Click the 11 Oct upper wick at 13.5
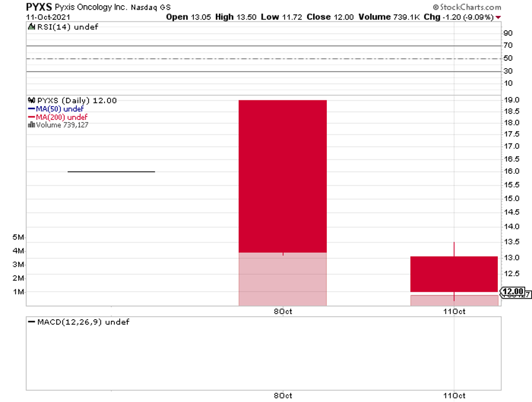 click(454, 249)
